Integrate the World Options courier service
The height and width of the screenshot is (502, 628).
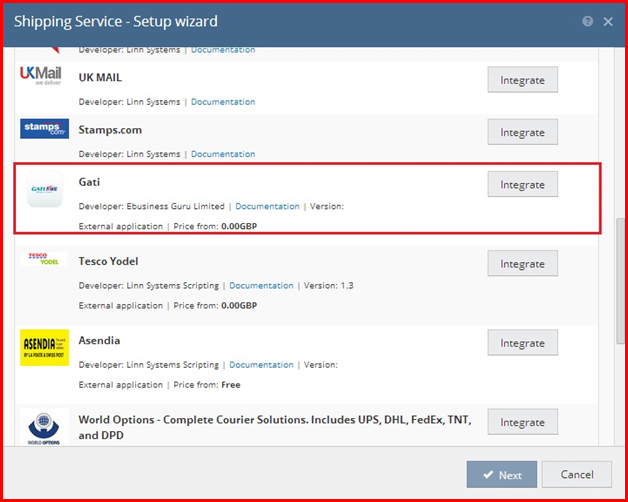522,422
